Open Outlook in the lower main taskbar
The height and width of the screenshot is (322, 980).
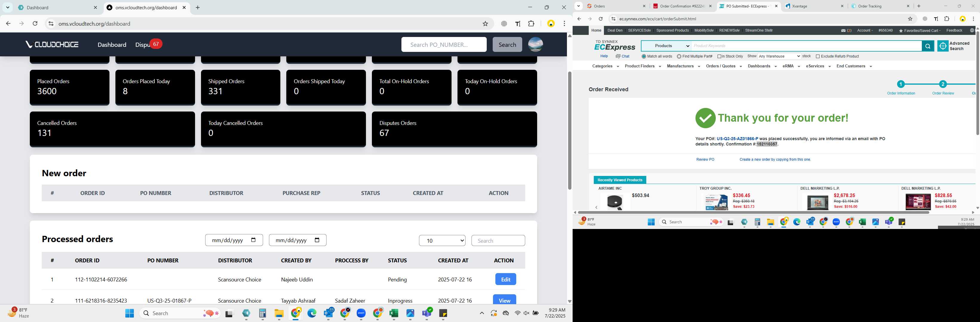pyautogui.click(x=329, y=313)
